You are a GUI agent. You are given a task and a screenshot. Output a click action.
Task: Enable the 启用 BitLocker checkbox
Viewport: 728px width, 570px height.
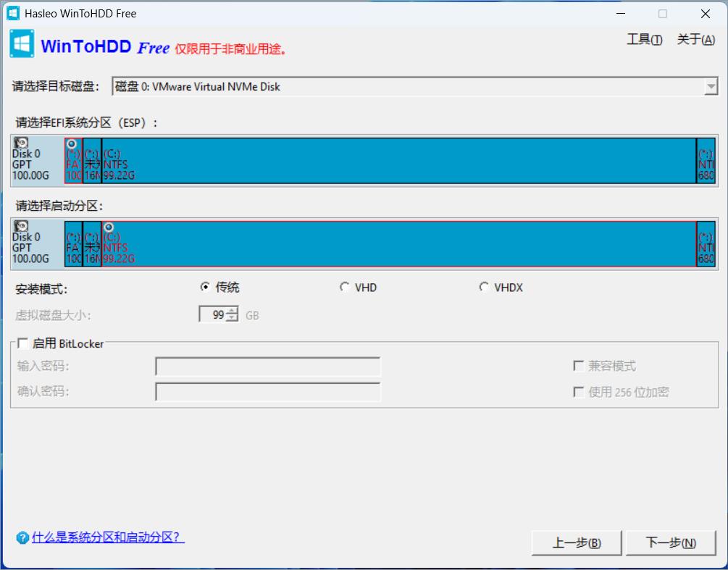pos(22,343)
